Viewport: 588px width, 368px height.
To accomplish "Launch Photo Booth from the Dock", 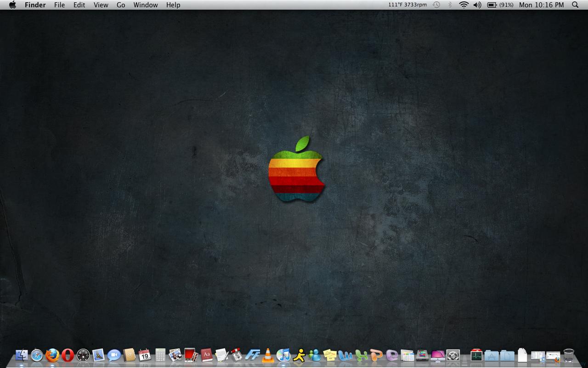I will (x=191, y=355).
